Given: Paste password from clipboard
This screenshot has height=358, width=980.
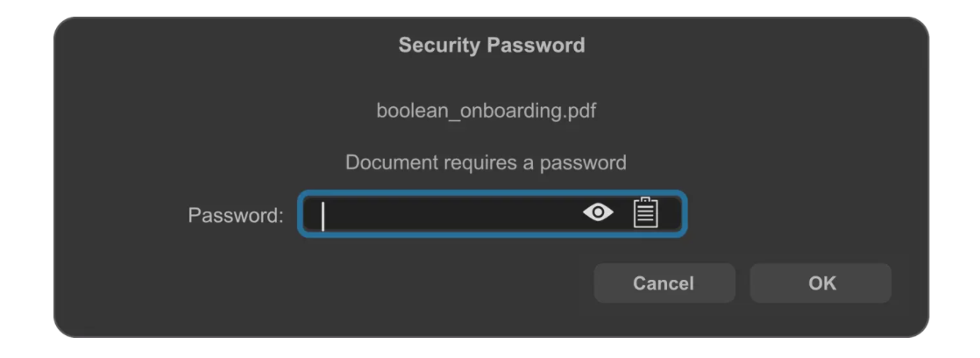Looking at the screenshot, I should (645, 212).
